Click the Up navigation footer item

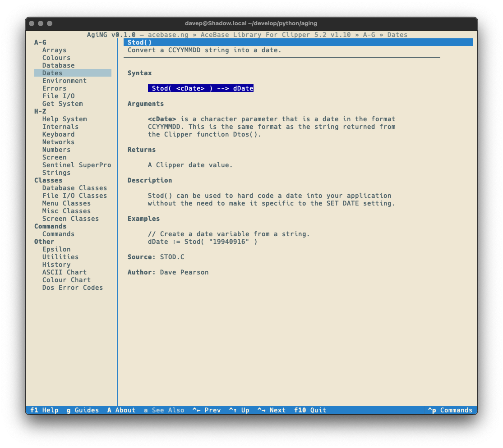pos(239,410)
